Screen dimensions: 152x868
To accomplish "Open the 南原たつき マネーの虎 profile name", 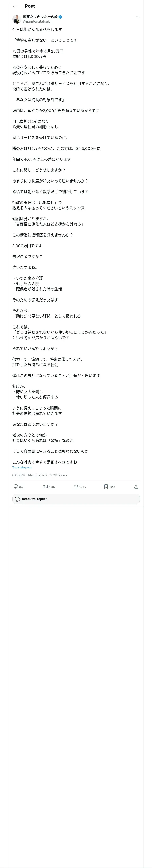I will click(x=40, y=17).
